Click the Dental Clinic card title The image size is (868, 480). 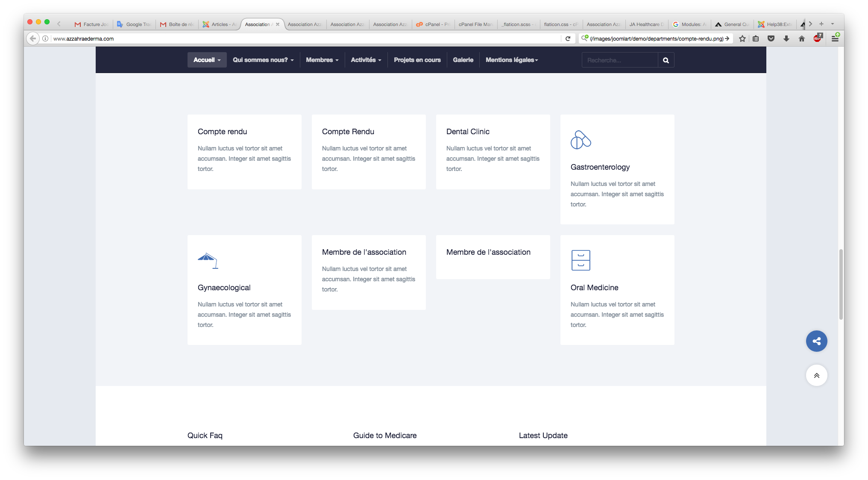pyautogui.click(x=468, y=132)
